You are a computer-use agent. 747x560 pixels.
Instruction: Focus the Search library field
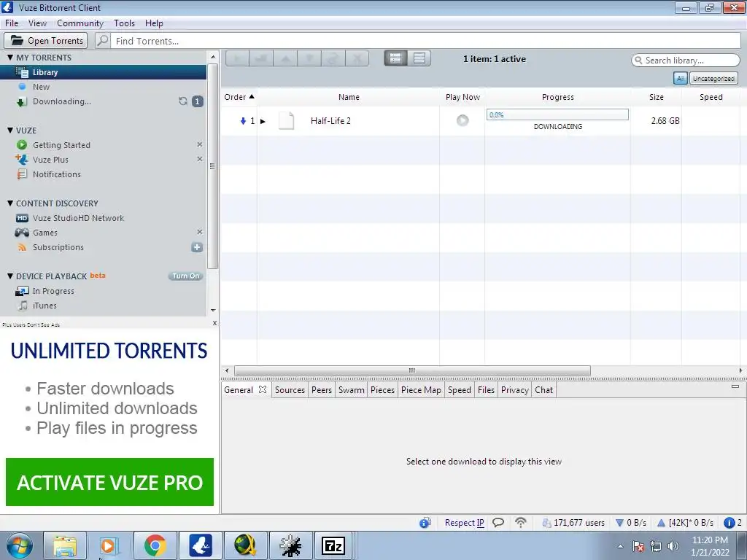tap(686, 61)
